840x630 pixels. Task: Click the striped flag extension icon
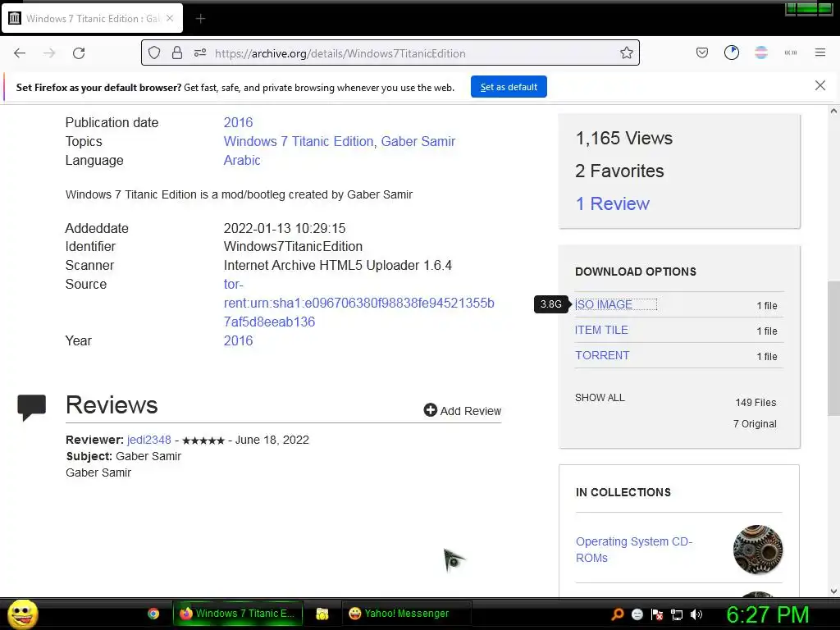coord(760,52)
